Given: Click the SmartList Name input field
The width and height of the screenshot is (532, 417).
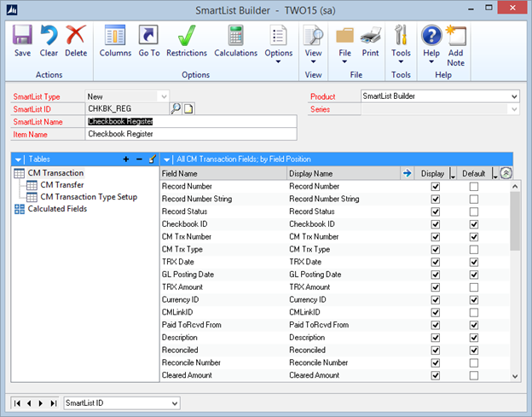Looking at the screenshot, I should click(x=191, y=121).
